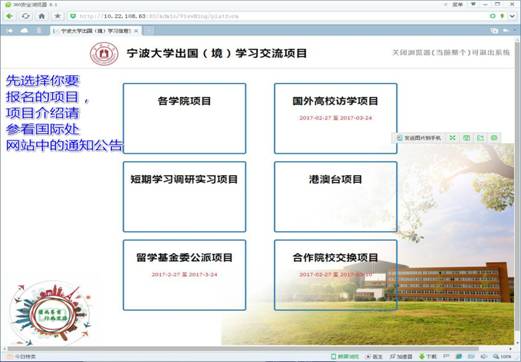Open the 100% zoom level control
Viewport: 521px width, 362px height.
point(502,356)
